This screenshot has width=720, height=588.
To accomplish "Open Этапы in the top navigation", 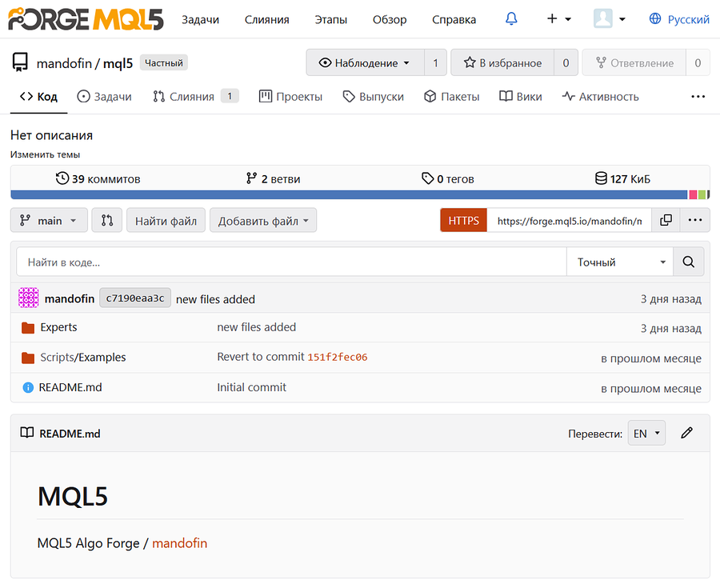I will [x=330, y=20].
